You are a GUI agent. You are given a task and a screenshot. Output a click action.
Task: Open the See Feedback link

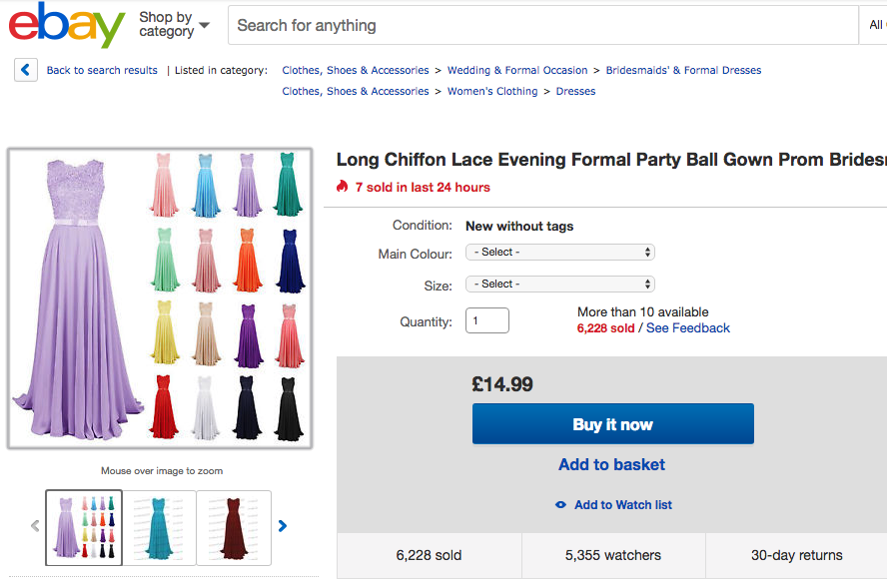pyautogui.click(x=688, y=327)
